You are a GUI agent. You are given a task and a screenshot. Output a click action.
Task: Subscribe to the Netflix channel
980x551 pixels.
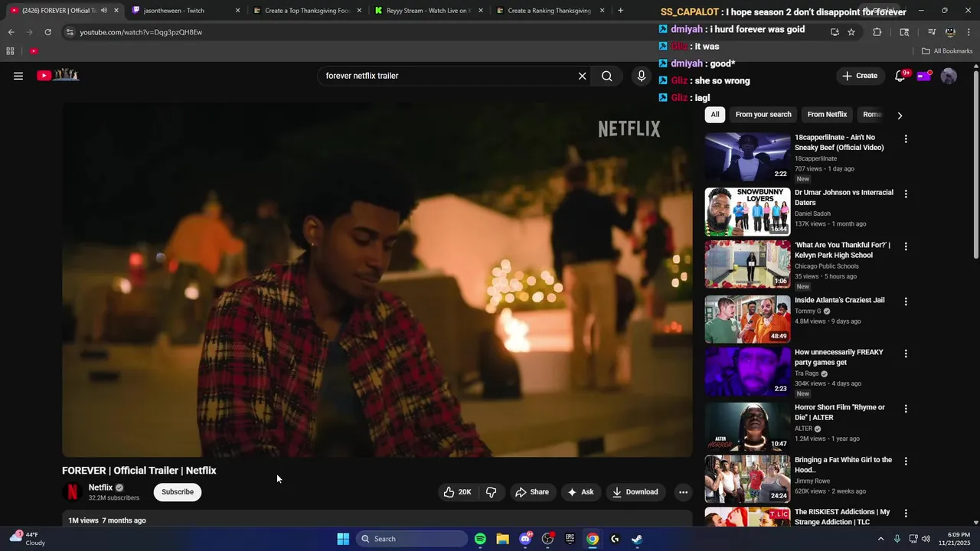tap(178, 492)
